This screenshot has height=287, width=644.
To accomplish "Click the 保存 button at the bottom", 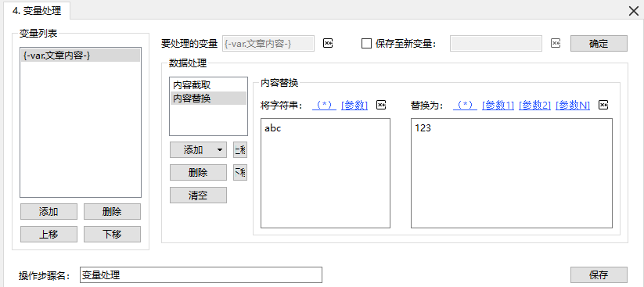I will (x=599, y=274).
